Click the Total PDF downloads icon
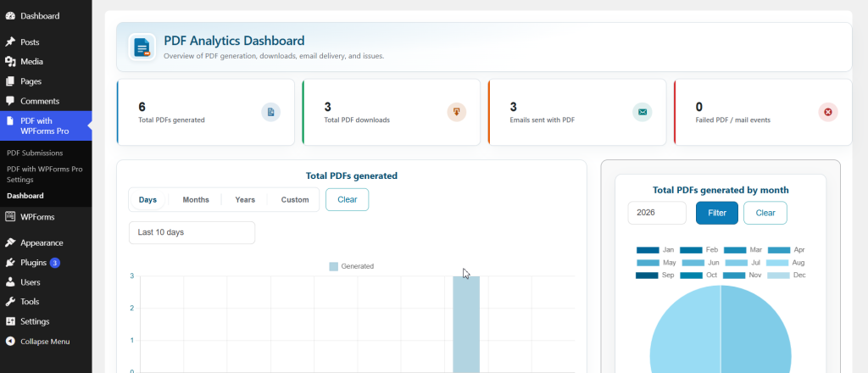This screenshot has width=868, height=373. tap(457, 113)
